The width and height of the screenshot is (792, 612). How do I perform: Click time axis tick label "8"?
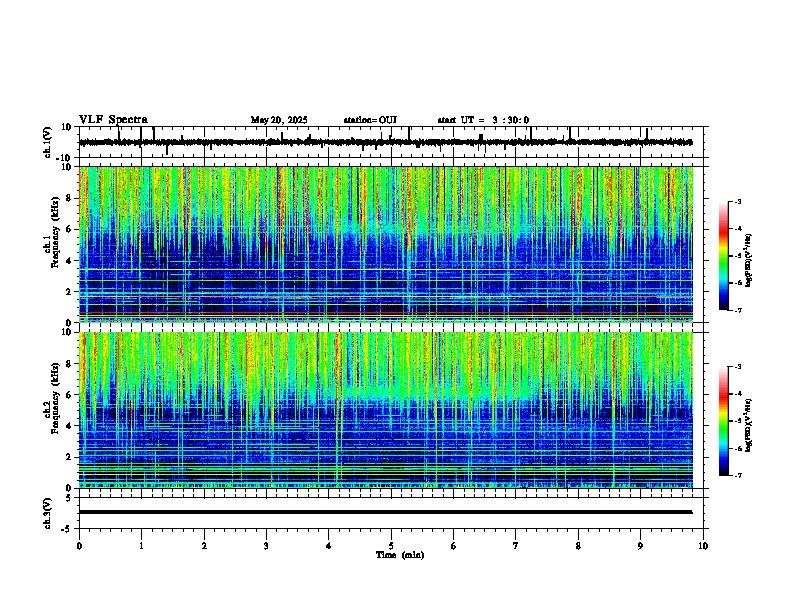point(578,546)
